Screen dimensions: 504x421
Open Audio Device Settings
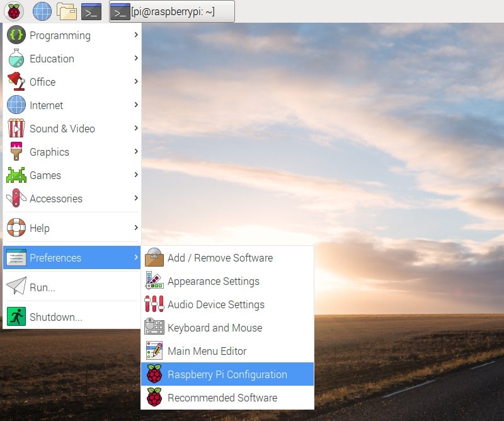(227, 304)
